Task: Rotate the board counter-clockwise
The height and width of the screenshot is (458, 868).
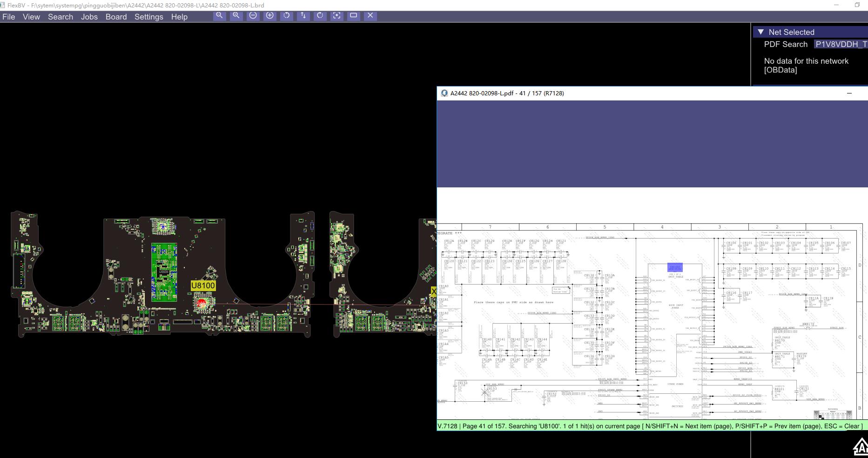Action: pos(286,15)
